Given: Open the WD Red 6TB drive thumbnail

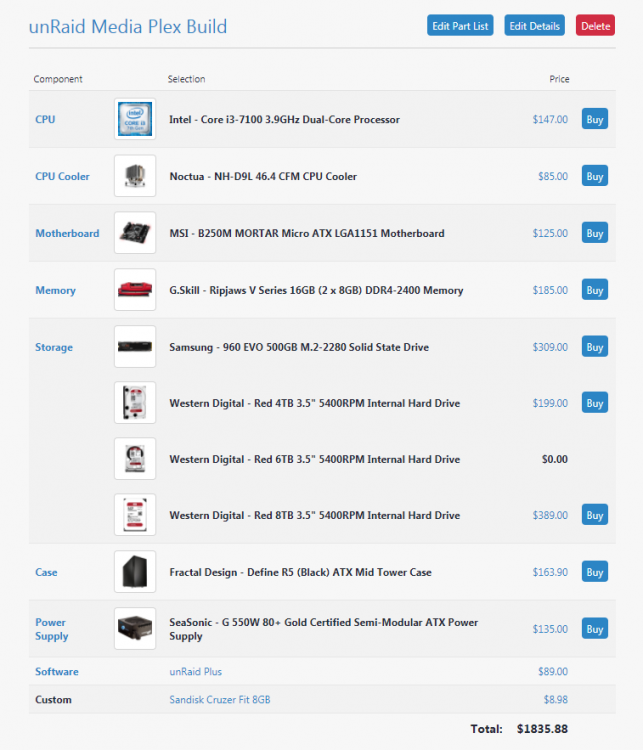Looking at the screenshot, I should (135, 459).
